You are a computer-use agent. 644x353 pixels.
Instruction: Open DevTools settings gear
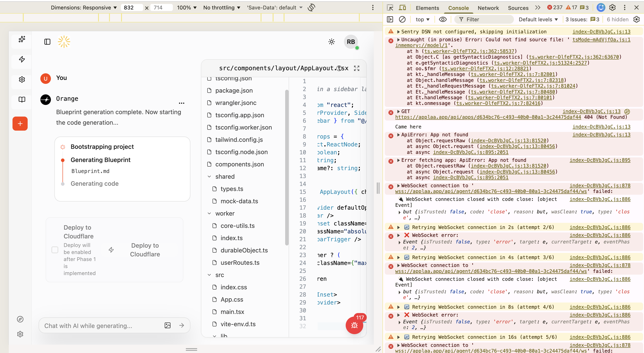[x=612, y=7]
